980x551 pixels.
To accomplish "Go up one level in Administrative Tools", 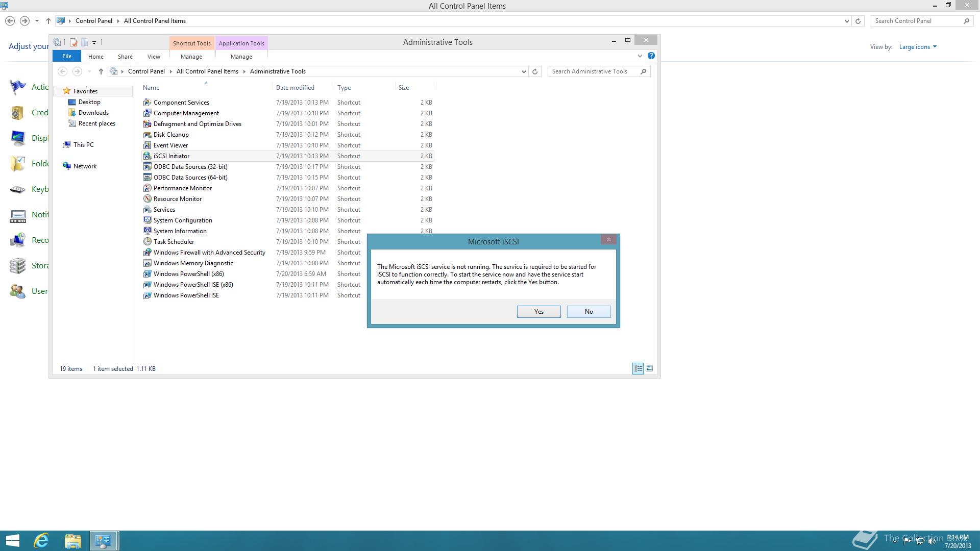I will click(101, 71).
